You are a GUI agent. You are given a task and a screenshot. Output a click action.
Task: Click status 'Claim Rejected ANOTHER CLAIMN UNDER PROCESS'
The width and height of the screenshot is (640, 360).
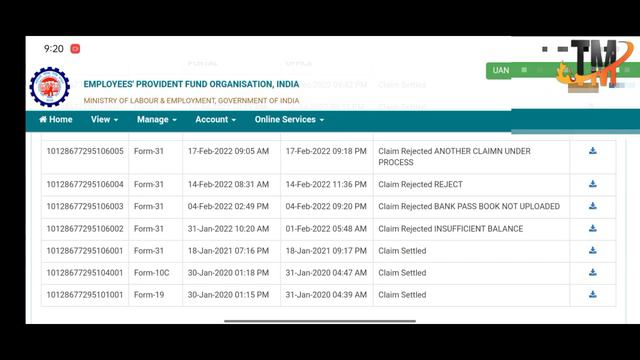pyautogui.click(x=454, y=157)
